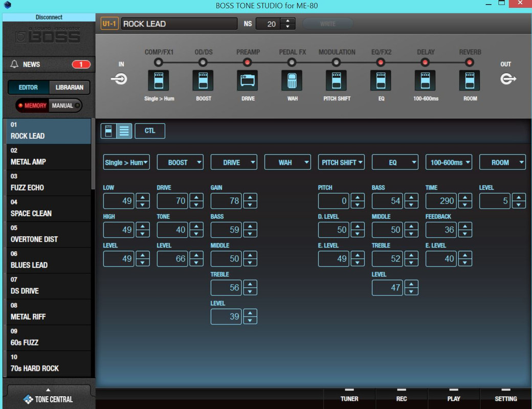The image size is (532, 409).
Task: Click the app icon in title bar
Action: (8, 5)
